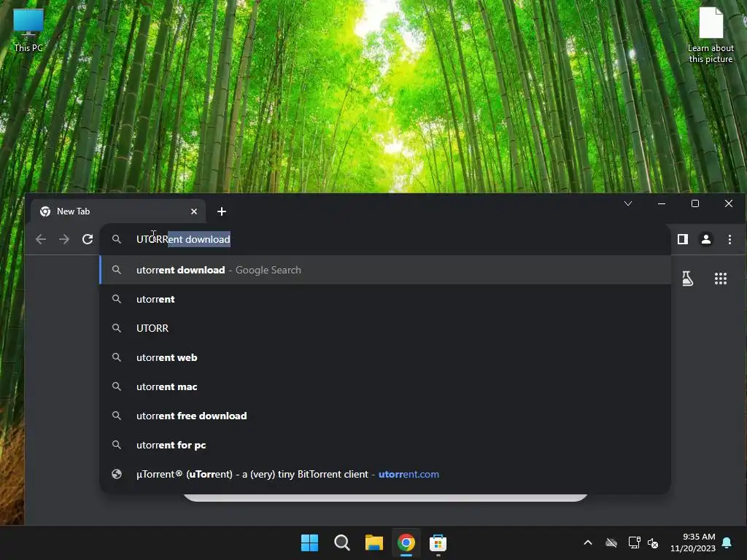This screenshot has height=560, width=747.
Task: Pick the 'utorrent' suggestion
Action: click(385, 299)
